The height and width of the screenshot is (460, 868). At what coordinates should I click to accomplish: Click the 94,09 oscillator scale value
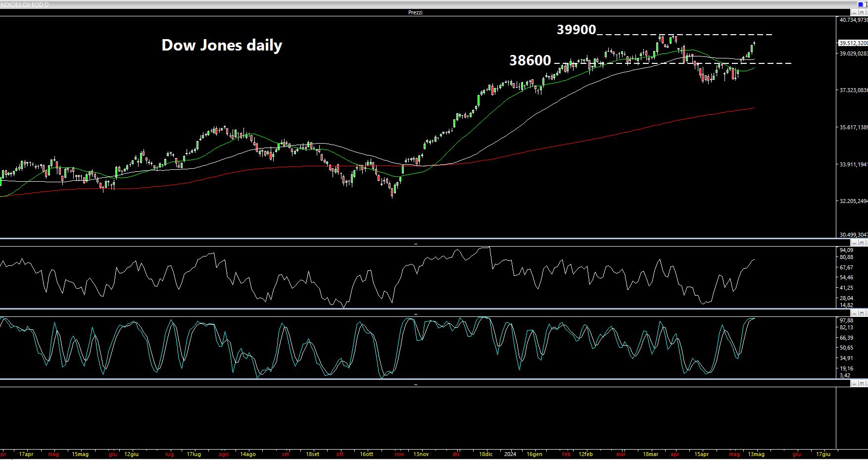(846, 251)
